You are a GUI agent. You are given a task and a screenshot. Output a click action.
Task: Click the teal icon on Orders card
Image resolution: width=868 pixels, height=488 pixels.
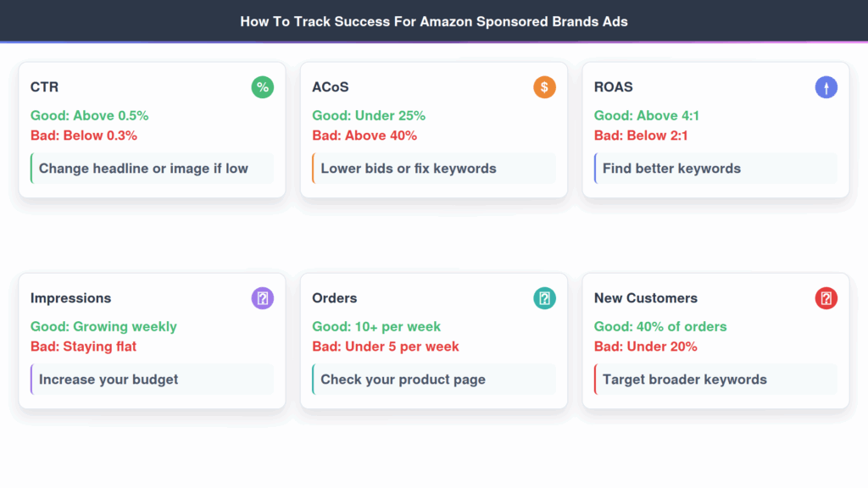click(544, 298)
